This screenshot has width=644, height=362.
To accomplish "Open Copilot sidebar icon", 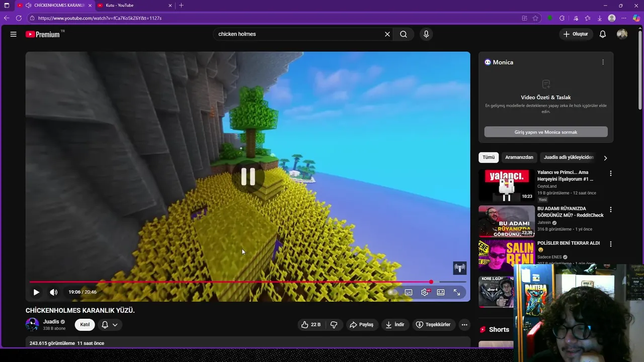I will click(x=636, y=18).
